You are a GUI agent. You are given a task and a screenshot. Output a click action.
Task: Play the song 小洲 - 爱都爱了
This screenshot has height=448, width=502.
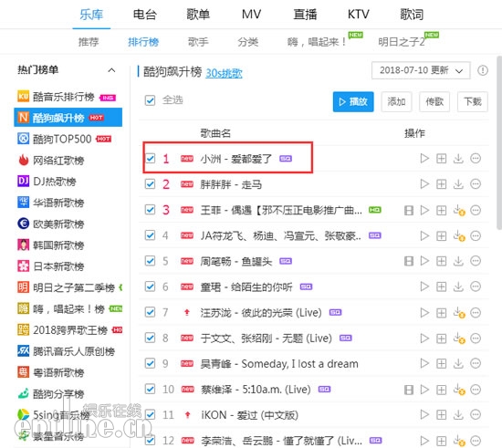[x=424, y=159]
